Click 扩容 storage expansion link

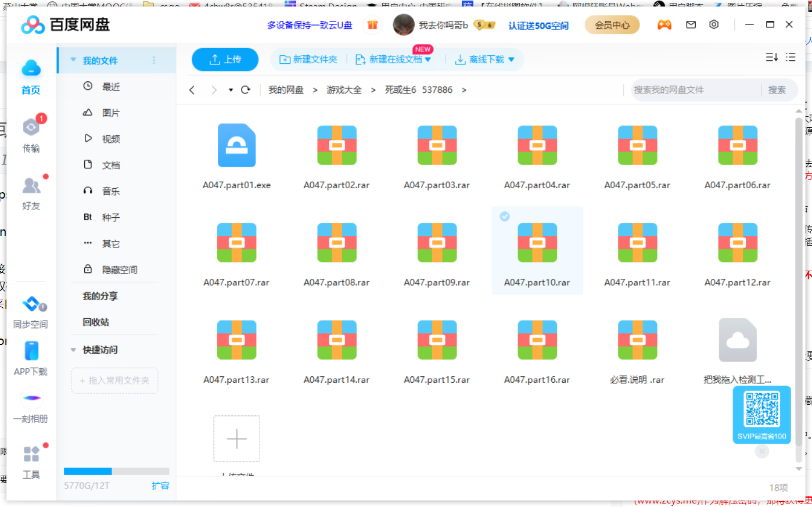[x=160, y=486]
